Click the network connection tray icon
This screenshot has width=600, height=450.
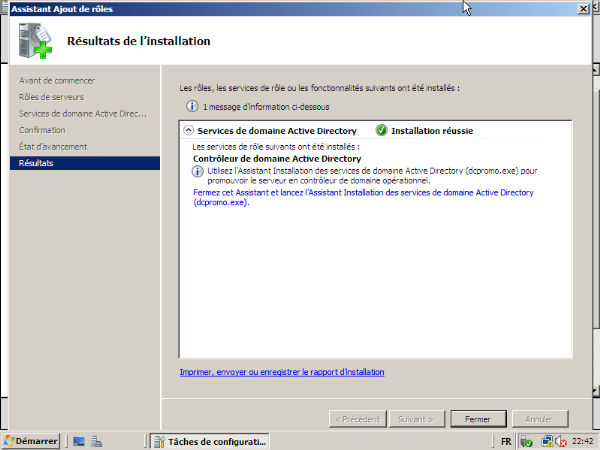coord(547,442)
